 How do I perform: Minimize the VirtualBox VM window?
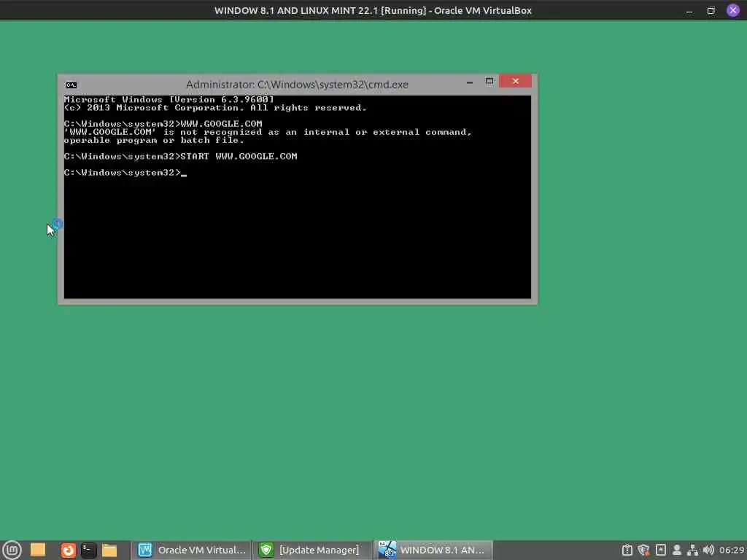coord(689,10)
